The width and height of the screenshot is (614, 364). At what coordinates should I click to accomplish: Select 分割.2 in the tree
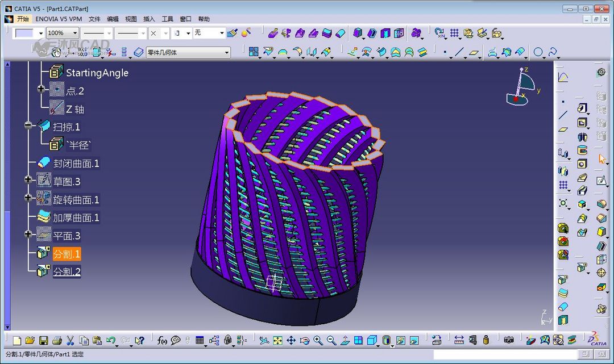pyautogui.click(x=67, y=272)
